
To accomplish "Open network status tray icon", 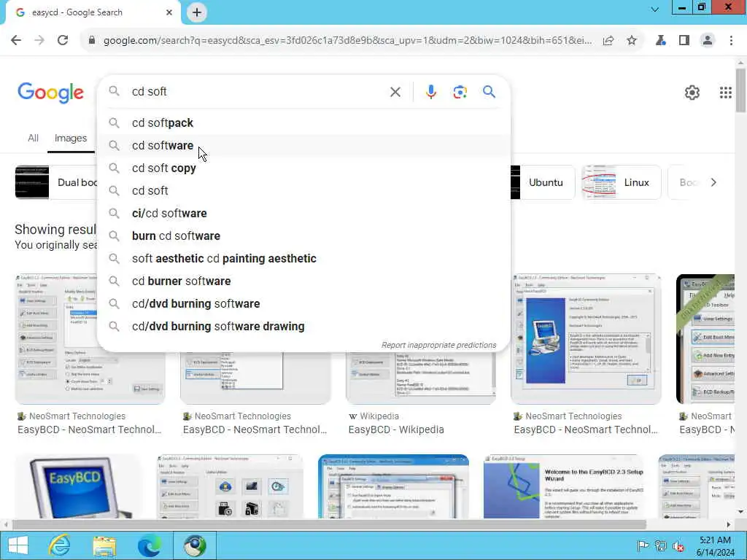I will (x=660, y=546).
